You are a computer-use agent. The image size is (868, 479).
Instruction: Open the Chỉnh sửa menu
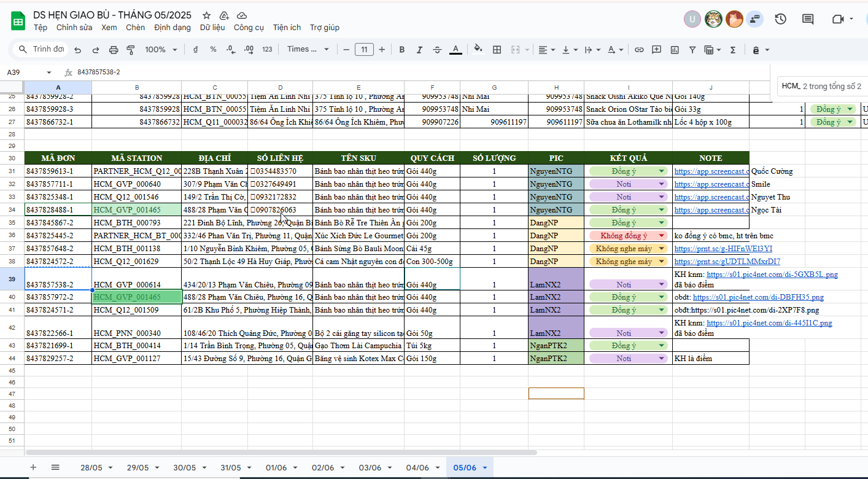[74, 28]
